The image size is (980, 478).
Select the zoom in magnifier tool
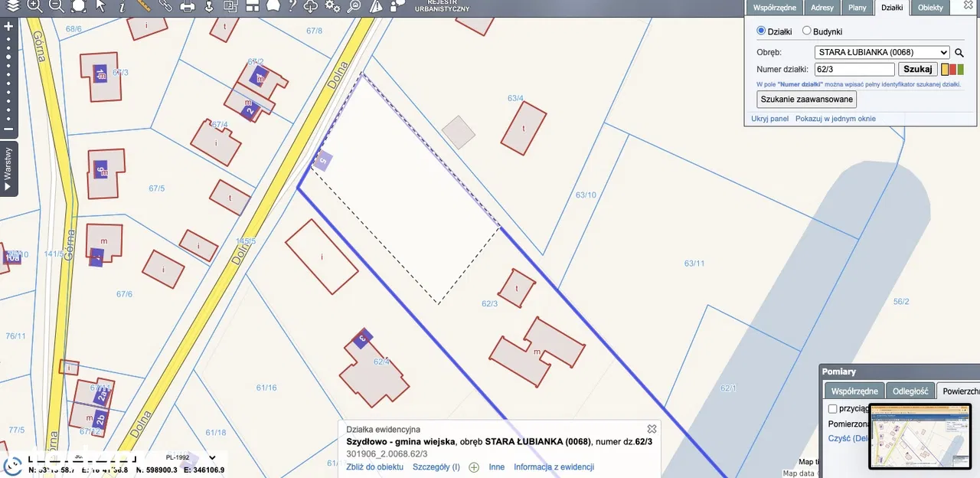coord(34,6)
